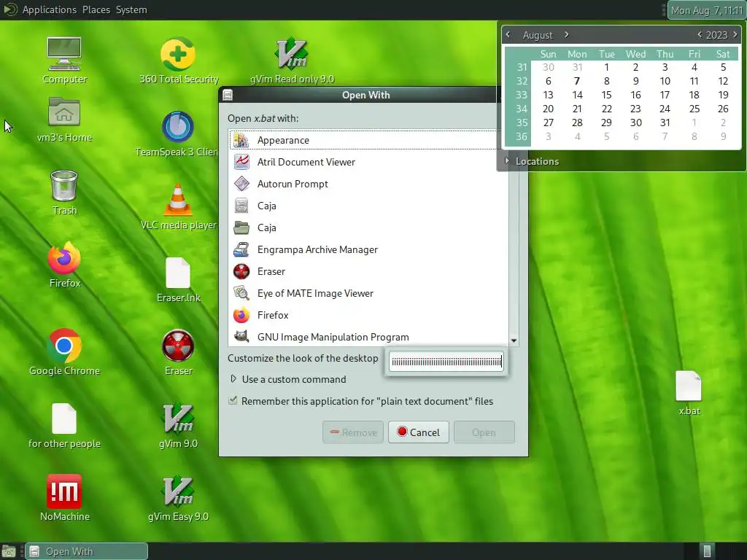Viewport: 747px width, 560px height.
Task: Click the Eraser icon in the application list
Action: (241, 271)
